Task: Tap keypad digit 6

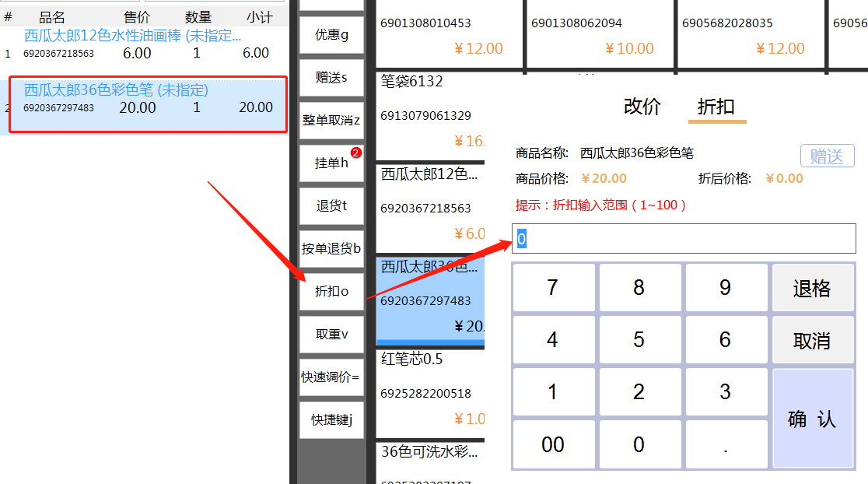Action: point(726,339)
